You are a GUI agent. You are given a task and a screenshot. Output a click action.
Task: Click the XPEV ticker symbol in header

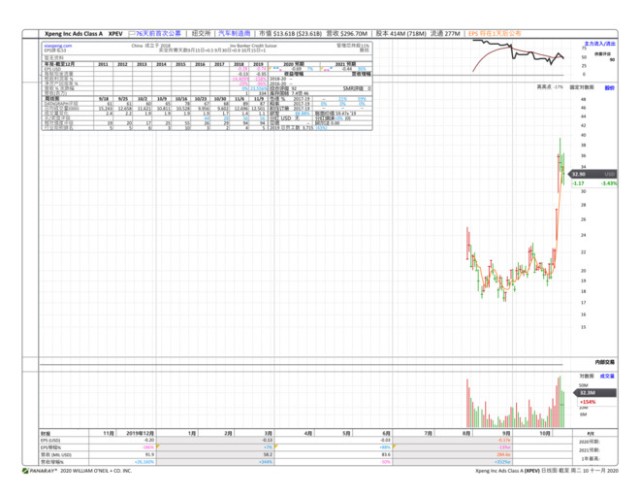click(x=116, y=33)
